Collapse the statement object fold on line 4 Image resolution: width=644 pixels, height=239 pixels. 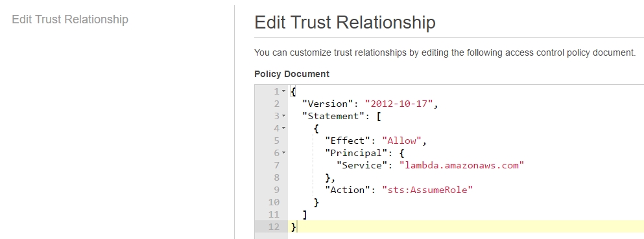pos(283,128)
